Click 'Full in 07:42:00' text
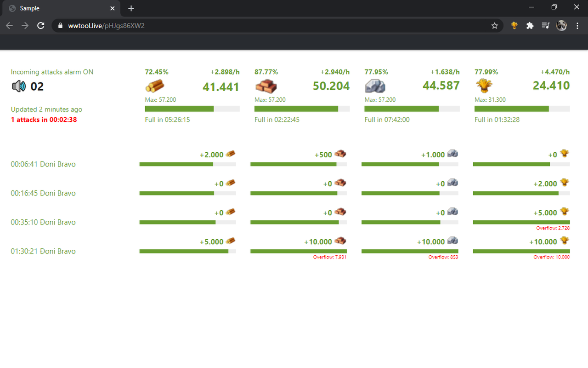The width and height of the screenshot is (588, 368). click(x=387, y=120)
